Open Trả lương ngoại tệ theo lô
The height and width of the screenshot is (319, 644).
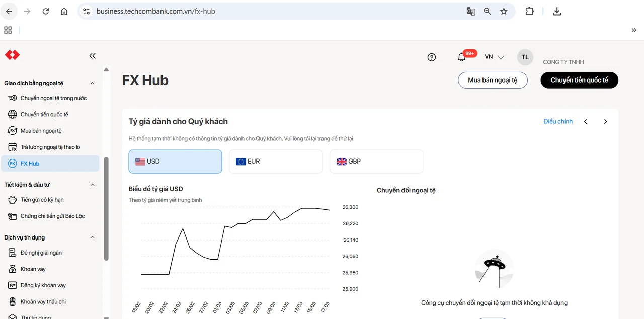pos(50,147)
